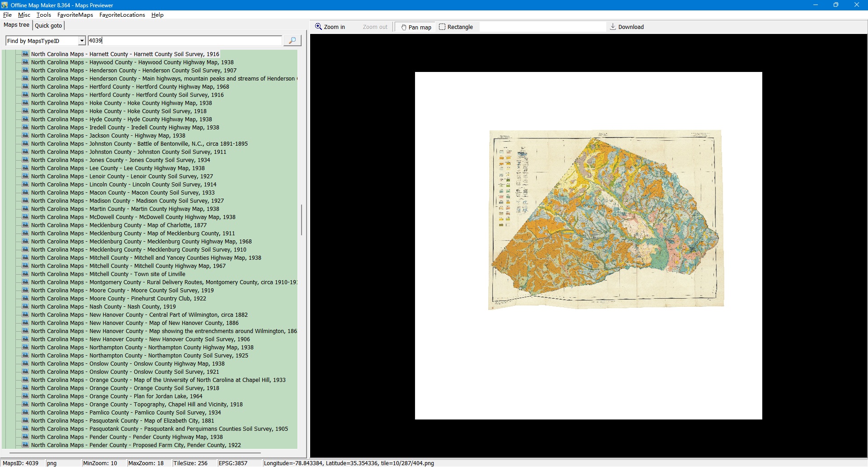Open the Find by MapsTypeID dropdown
This screenshot has height=467, width=868.
(82, 41)
